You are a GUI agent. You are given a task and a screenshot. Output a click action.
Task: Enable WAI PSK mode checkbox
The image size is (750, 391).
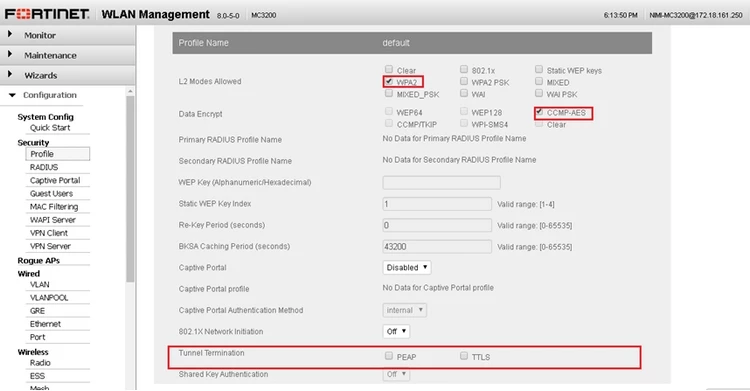point(539,93)
